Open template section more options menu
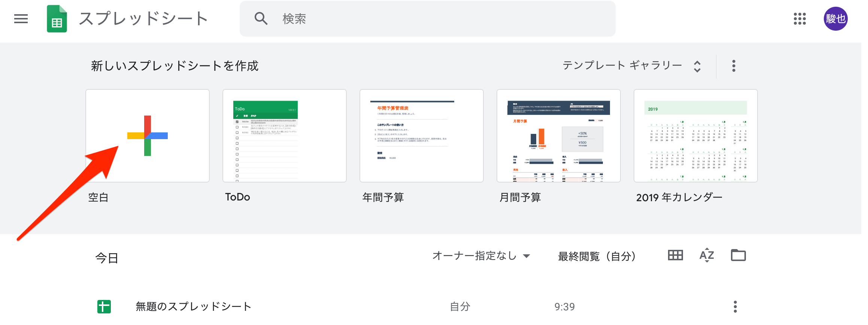Screen dimensions: 868x325 click(x=734, y=66)
